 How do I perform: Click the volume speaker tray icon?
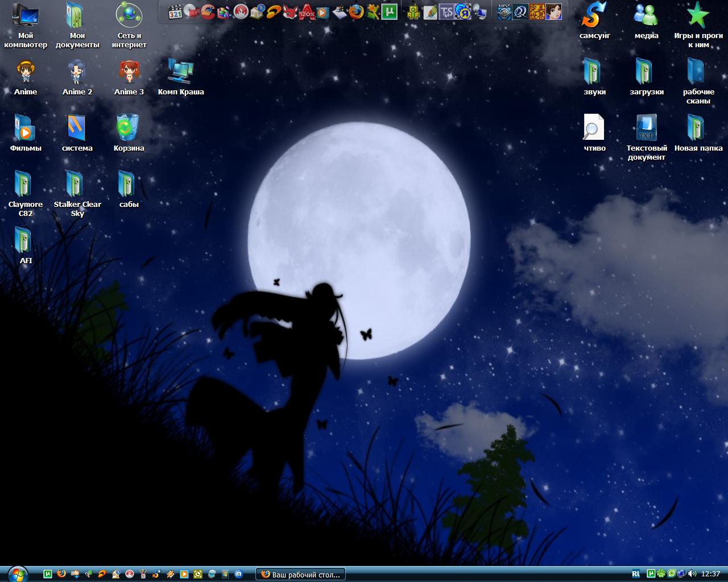[x=692, y=574]
